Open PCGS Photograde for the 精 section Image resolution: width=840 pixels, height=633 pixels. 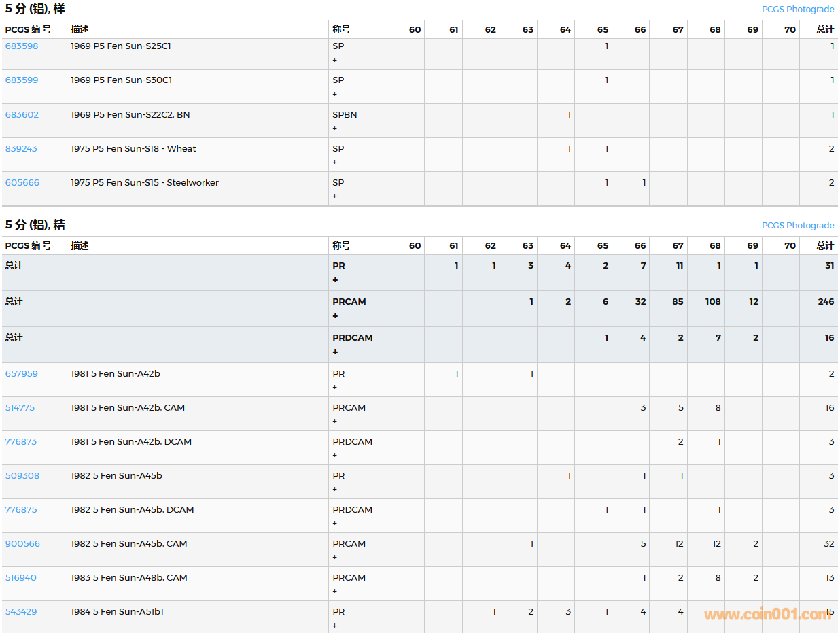[x=797, y=226]
